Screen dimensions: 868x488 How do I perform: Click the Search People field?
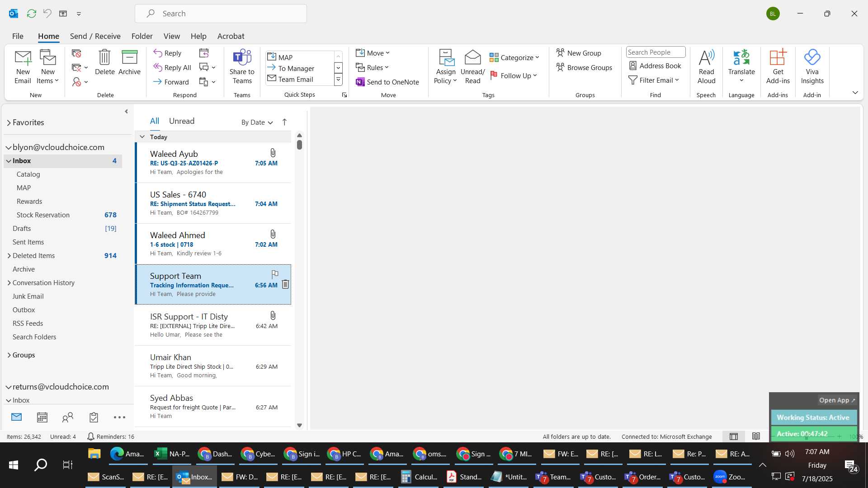click(x=656, y=52)
